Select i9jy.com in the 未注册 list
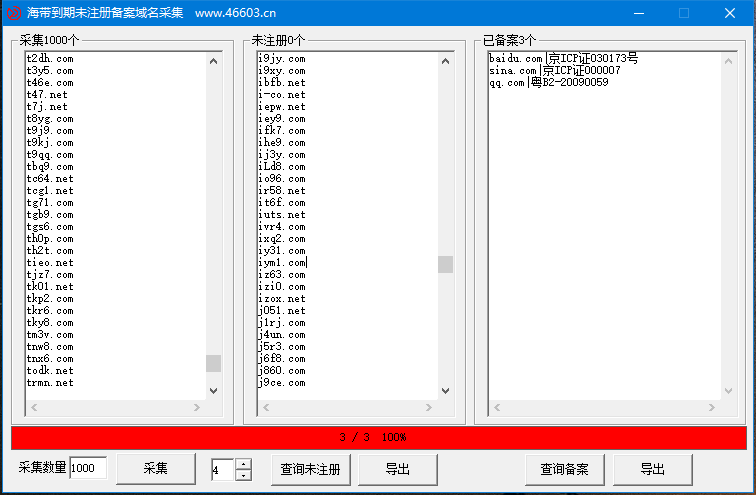The image size is (756, 495). [282, 59]
